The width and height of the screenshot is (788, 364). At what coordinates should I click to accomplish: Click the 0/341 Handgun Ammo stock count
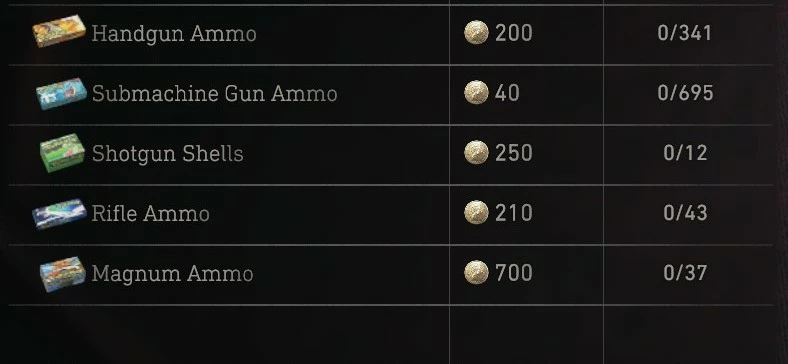[x=685, y=33]
